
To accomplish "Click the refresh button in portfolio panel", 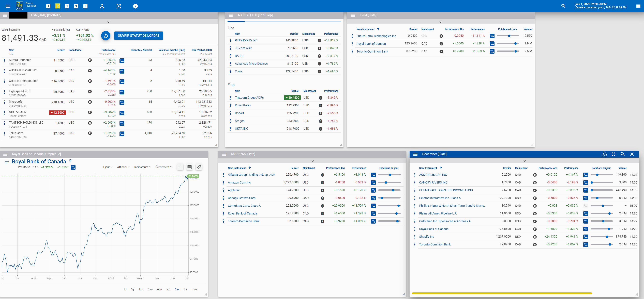I will 106,36.
